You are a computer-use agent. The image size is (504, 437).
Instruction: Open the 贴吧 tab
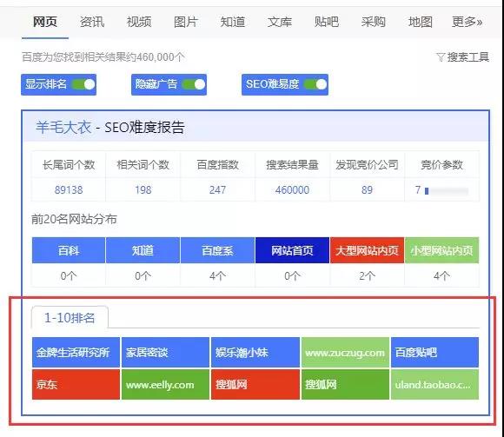pos(326,22)
